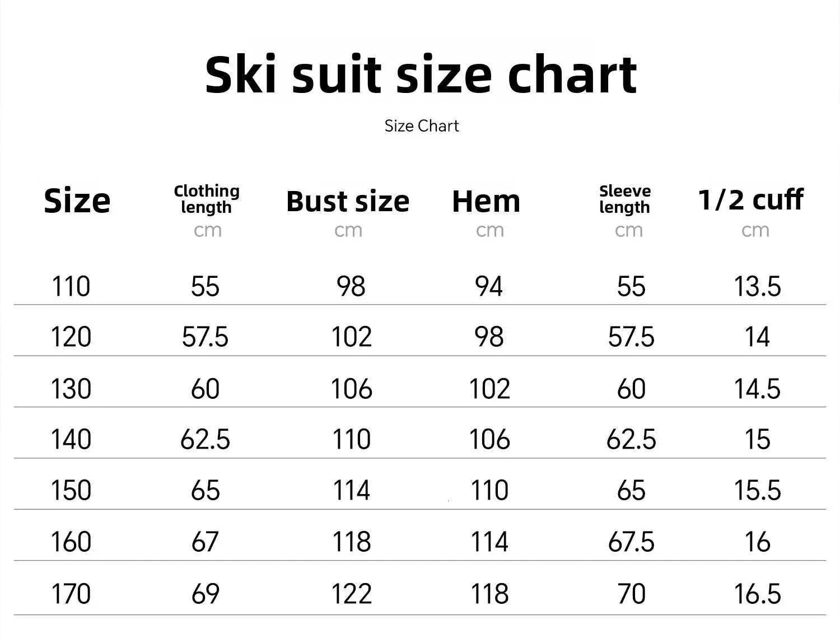Click size 140 row label
Viewport: 840px width, 638px height.
pyautogui.click(x=71, y=439)
